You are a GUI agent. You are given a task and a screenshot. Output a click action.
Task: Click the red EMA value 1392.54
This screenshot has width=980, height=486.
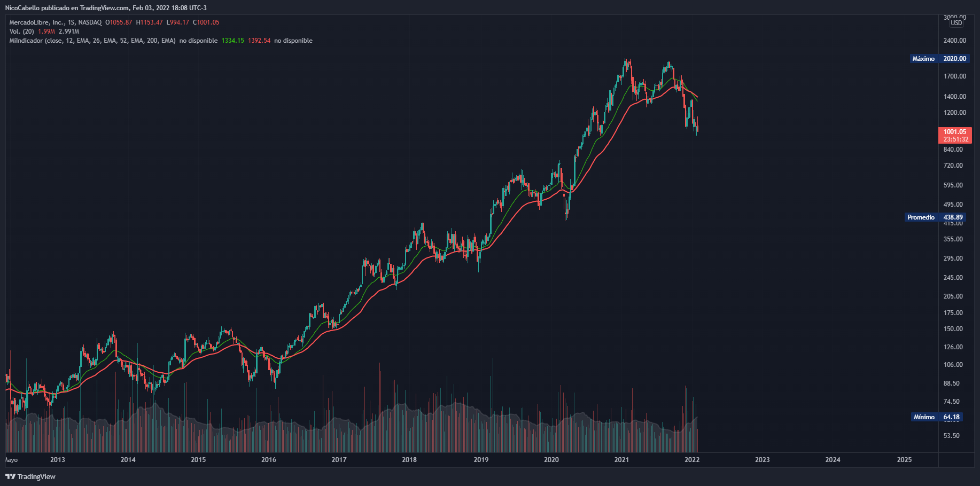coord(259,41)
